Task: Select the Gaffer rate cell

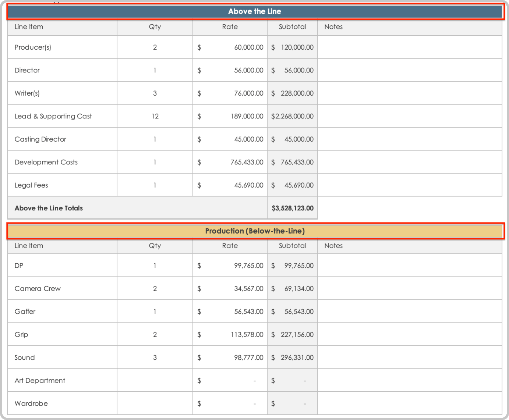Action: tap(230, 312)
